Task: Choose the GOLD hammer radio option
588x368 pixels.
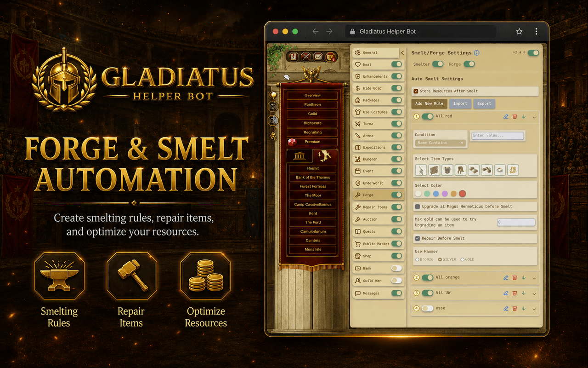Action: pyautogui.click(x=463, y=259)
